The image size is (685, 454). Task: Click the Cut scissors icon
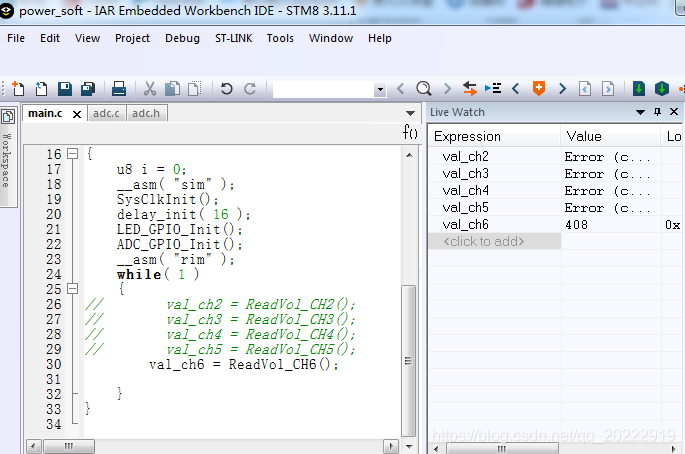(150, 89)
